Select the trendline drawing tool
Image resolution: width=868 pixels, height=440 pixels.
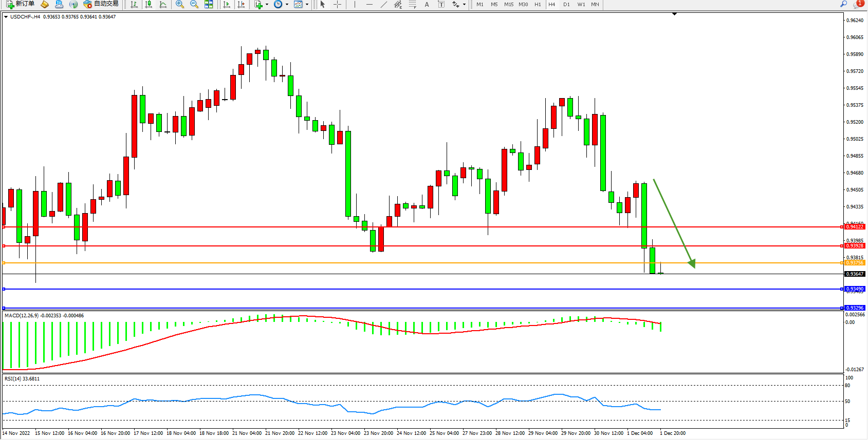pos(383,4)
